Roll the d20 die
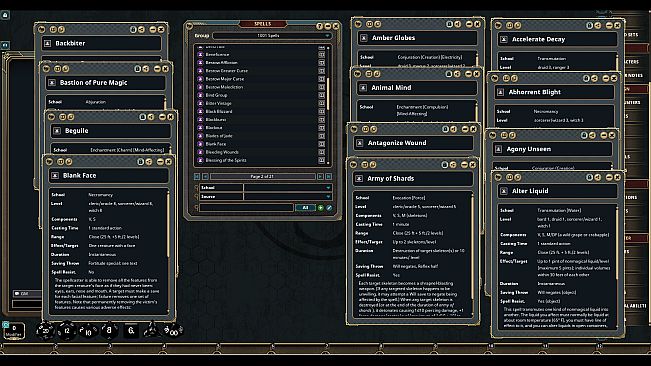 click(x=45, y=331)
